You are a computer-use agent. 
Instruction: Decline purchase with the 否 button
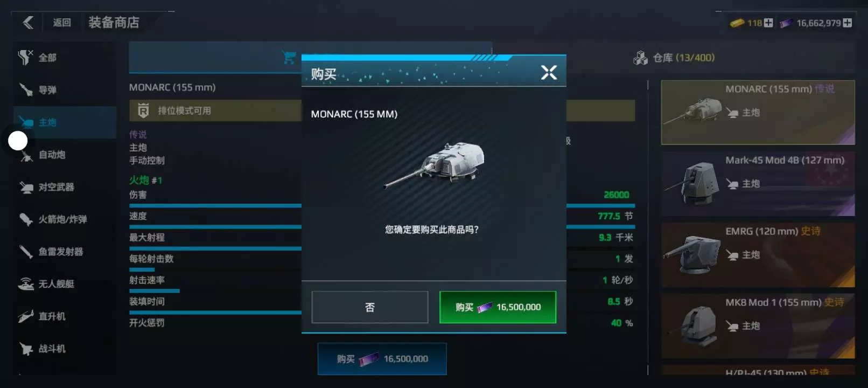(x=370, y=307)
